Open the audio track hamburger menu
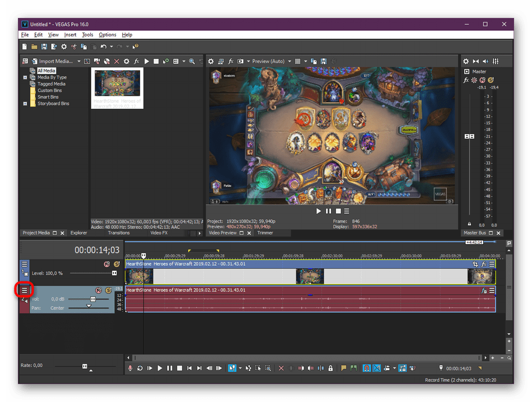Viewport: 532px width, 402px height. pyautogui.click(x=24, y=290)
